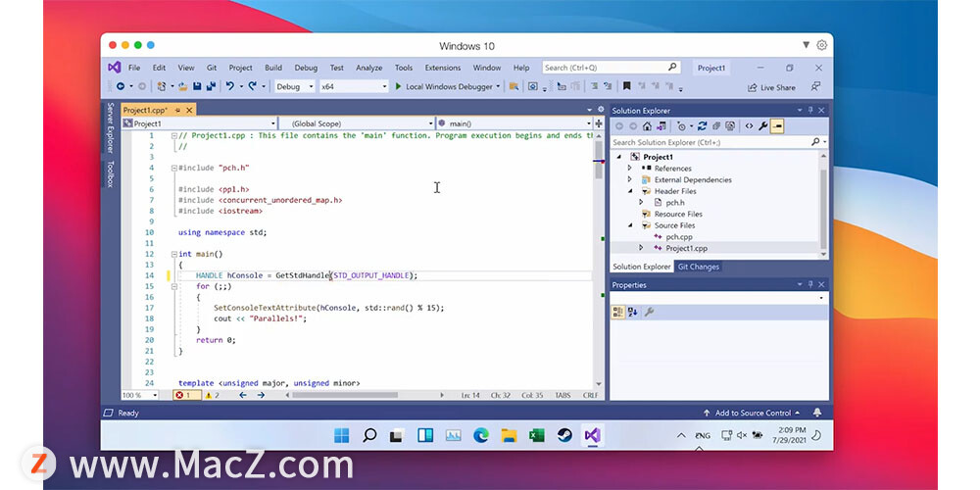
Task: Open the Extensions menu
Action: pyautogui.click(x=443, y=68)
